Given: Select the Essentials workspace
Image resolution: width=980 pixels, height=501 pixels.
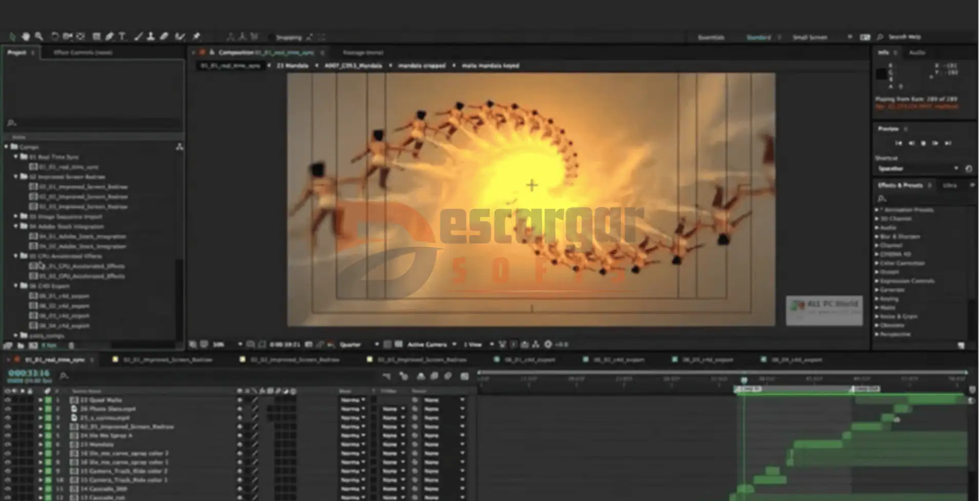Looking at the screenshot, I should point(711,37).
